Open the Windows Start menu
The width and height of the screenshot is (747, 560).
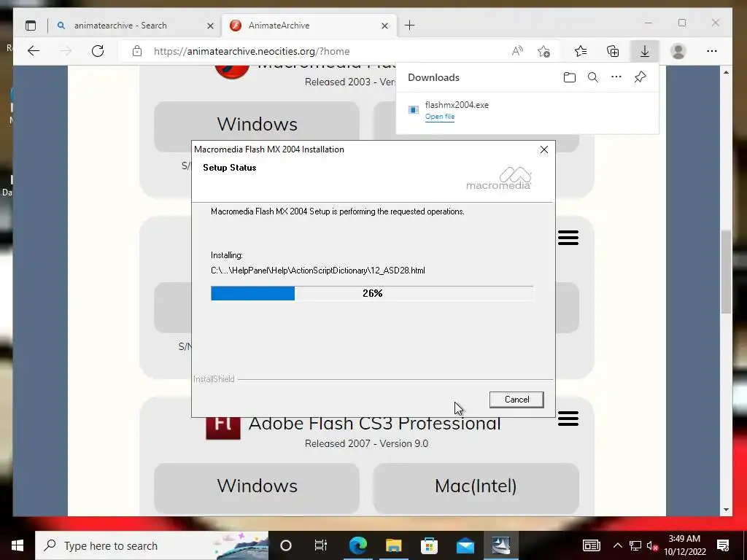[x=18, y=545]
